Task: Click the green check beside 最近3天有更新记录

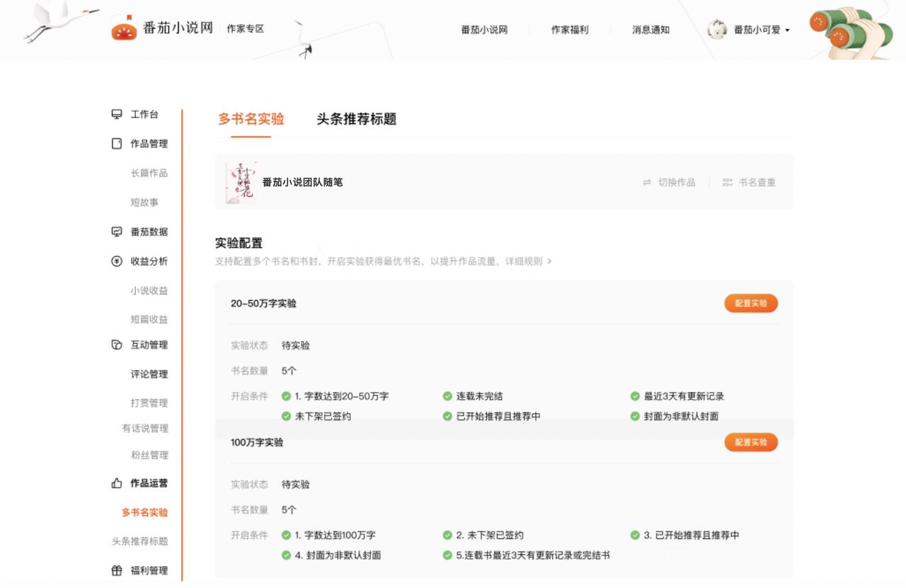Action: click(635, 396)
